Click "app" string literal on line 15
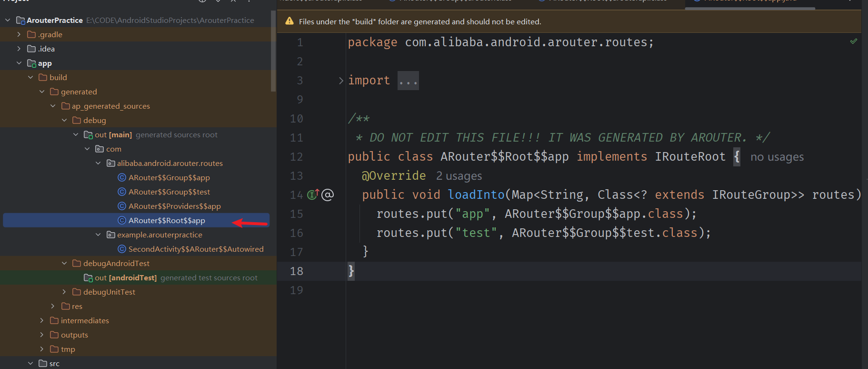 472,214
